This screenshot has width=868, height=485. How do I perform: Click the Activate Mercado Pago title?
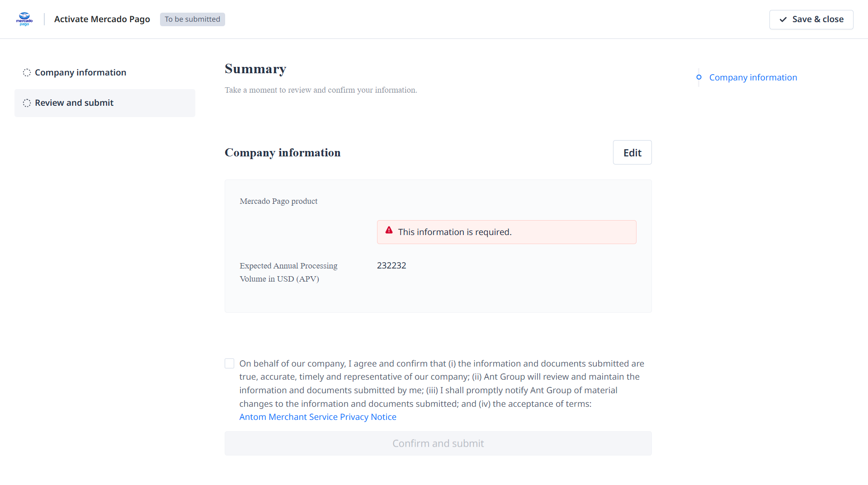[x=102, y=19]
